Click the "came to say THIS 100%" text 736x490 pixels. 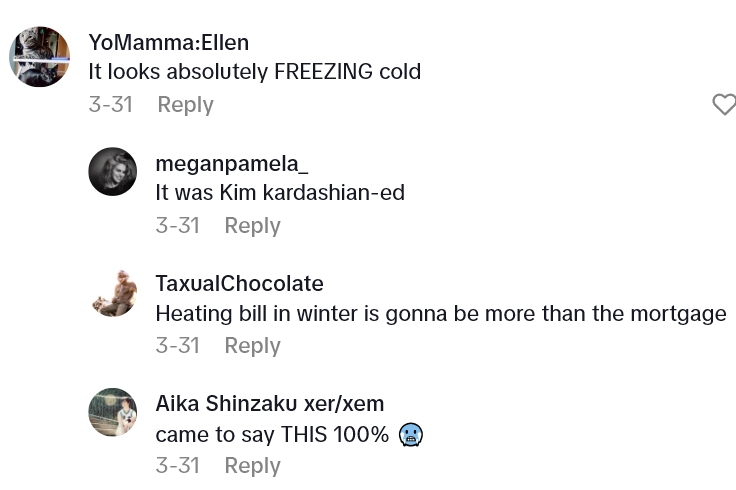(x=272, y=435)
